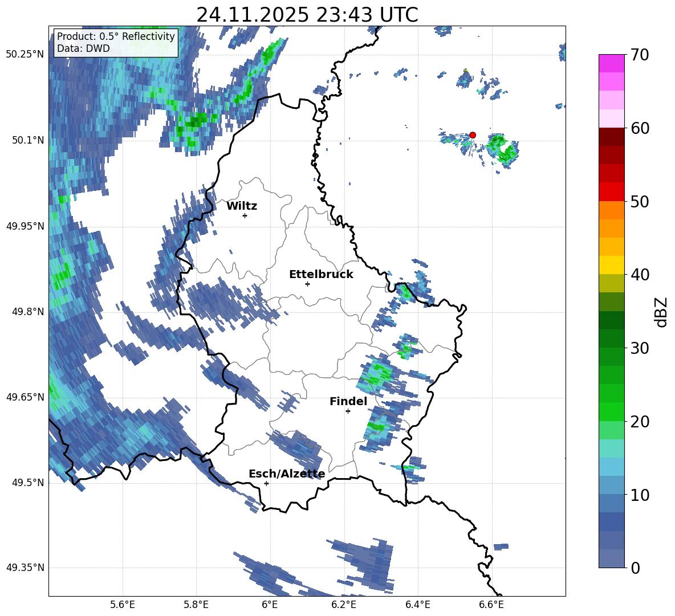Click the Ettelbruck station cross marker
675x616 pixels.
click(307, 284)
